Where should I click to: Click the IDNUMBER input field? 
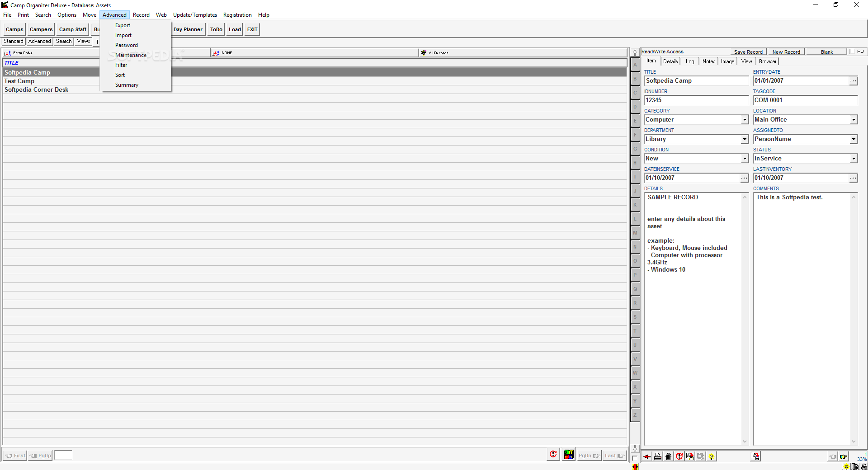[696, 100]
